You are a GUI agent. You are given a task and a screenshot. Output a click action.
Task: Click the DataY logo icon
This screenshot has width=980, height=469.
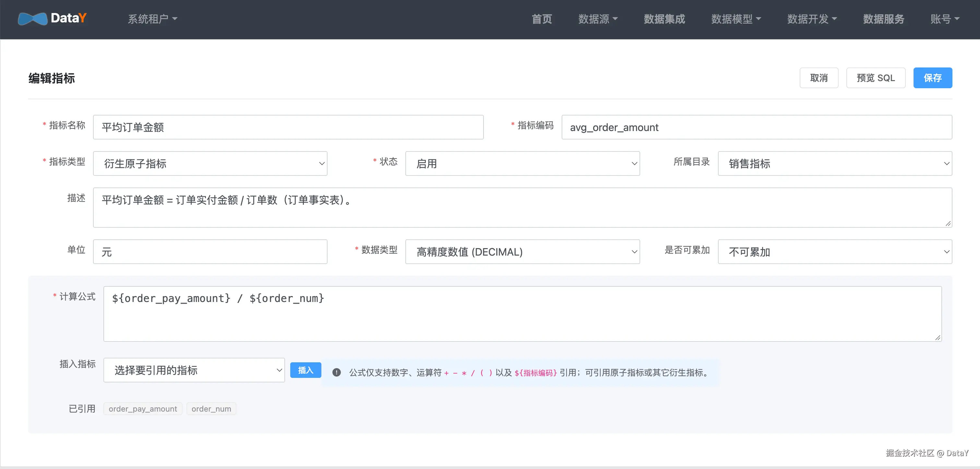coord(32,18)
